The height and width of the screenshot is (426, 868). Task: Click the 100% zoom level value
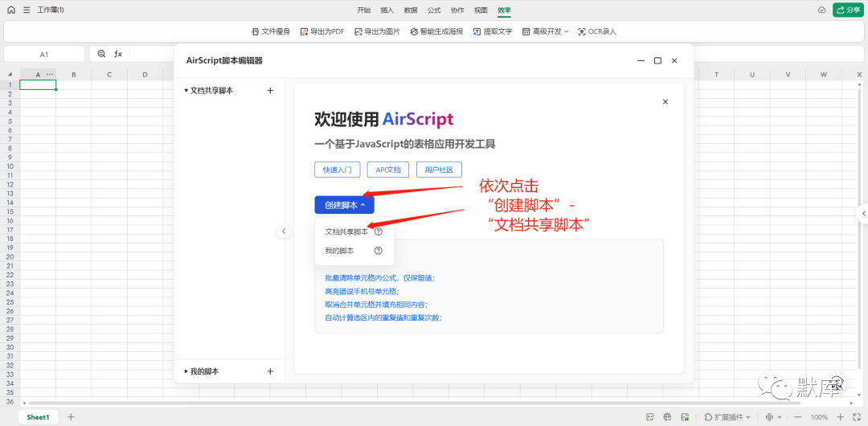[x=819, y=417]
